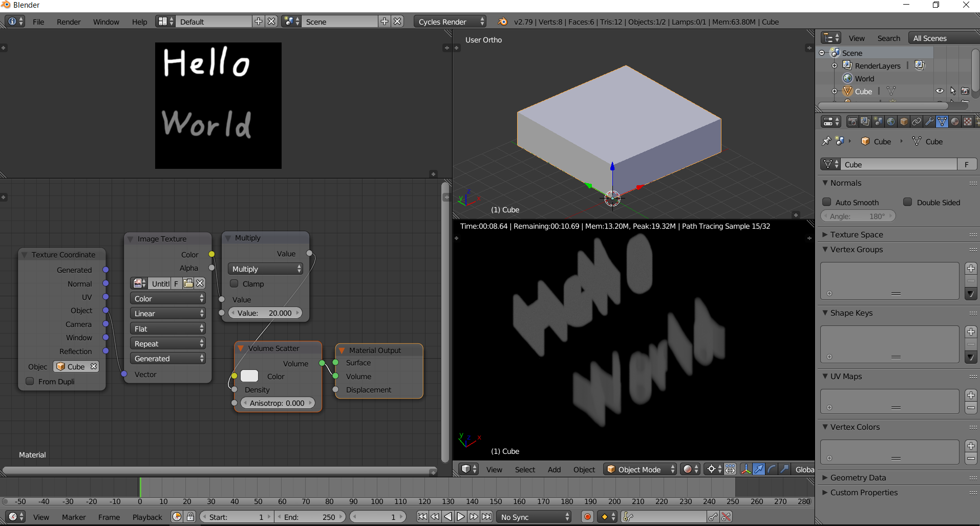The width and height of the screenshot is (980, 526).
Task: Open the Help menu
Action: tap(139, 21)
